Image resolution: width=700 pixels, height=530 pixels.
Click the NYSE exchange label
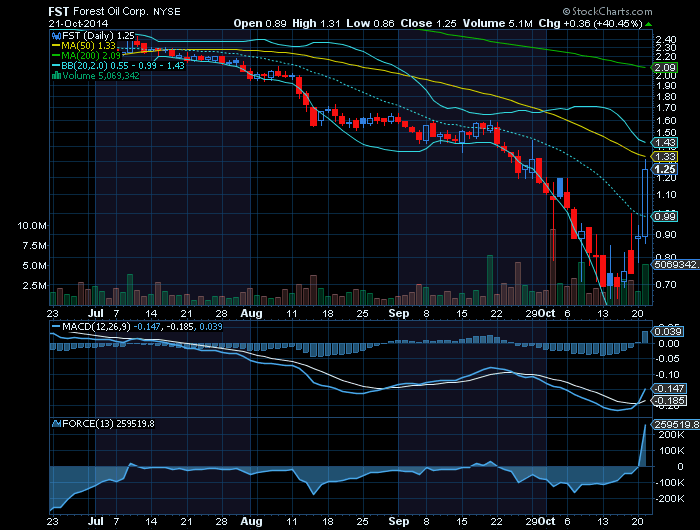coord(167,12)
